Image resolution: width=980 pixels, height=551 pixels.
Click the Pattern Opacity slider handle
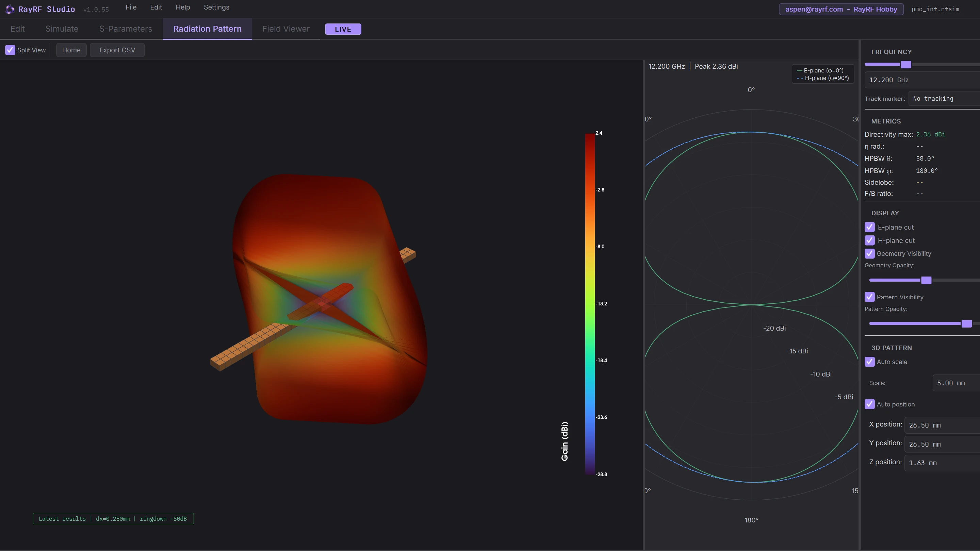pos(966,323)
